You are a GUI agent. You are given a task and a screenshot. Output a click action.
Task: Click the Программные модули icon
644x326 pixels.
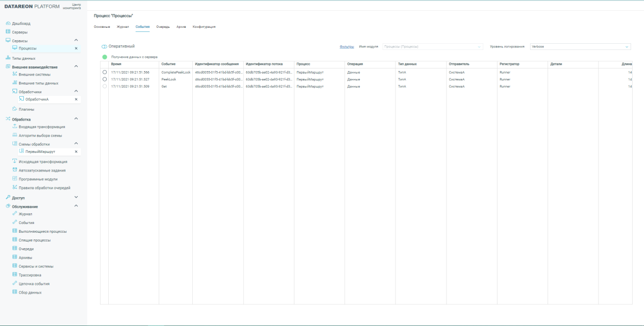pyautogui.click(x=15, y=179)
